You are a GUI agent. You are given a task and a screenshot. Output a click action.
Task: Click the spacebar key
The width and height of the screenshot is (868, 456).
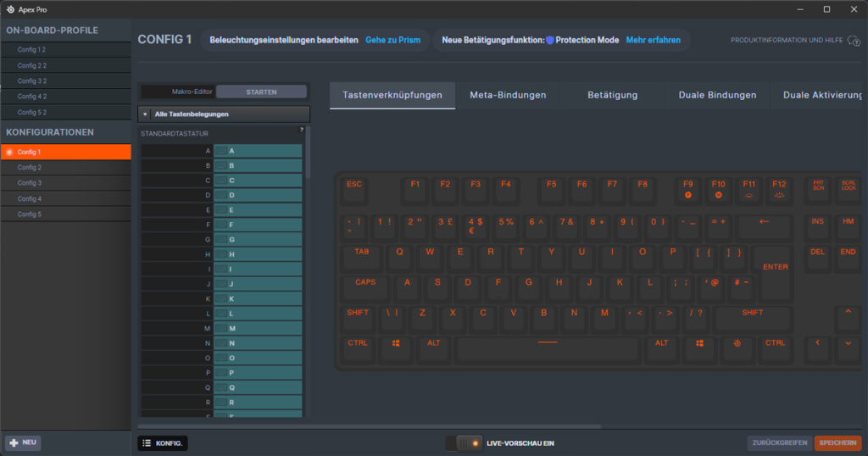point(548,348)
